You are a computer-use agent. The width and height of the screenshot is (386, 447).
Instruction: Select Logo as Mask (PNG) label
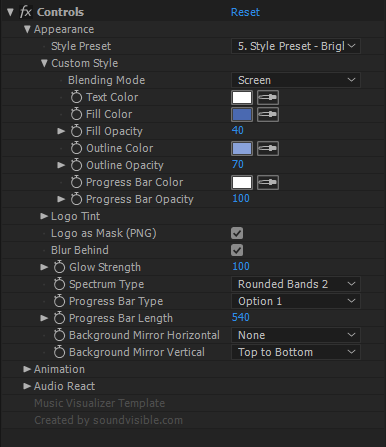(x=104, y=233)
